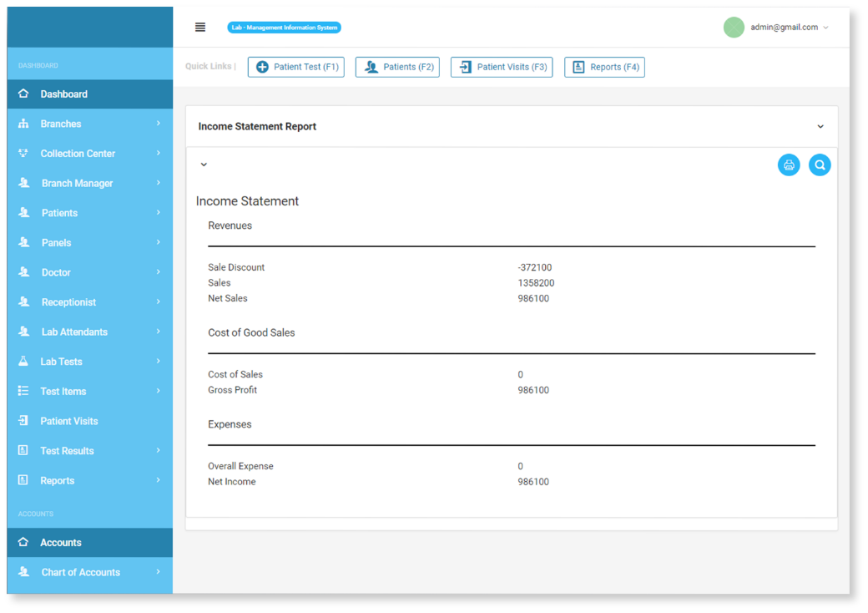
Task: Collapse the Income Statement Report panel chevron
Action: (x=820, y=127)
